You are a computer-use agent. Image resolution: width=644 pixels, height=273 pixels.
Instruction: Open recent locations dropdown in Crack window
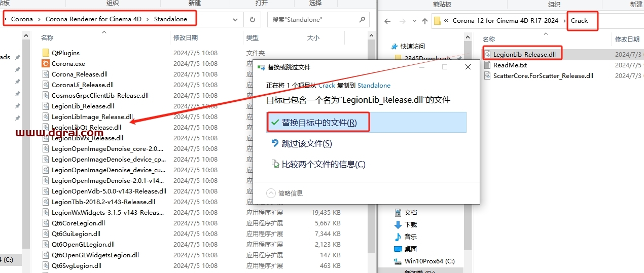pyautogui.click(x=414, y=21)
